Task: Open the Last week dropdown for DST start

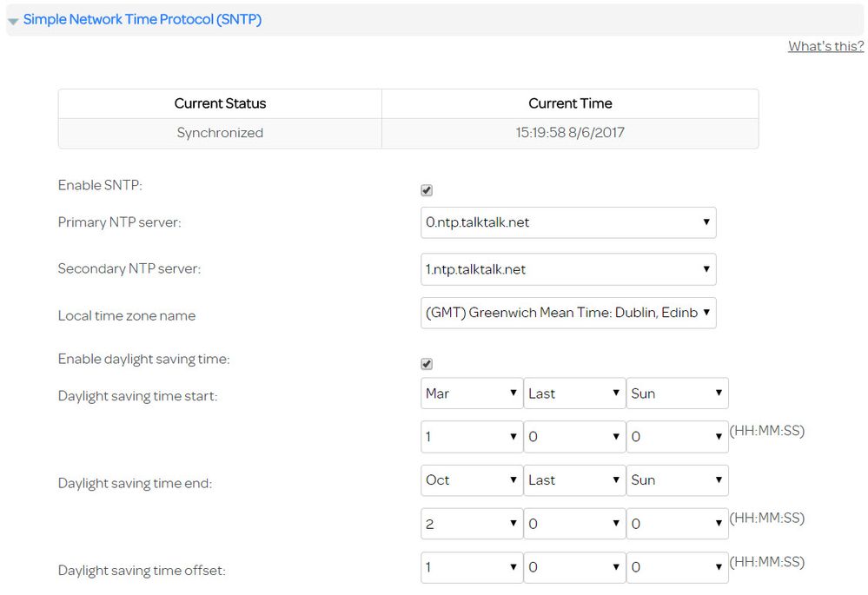Action: 574,393
